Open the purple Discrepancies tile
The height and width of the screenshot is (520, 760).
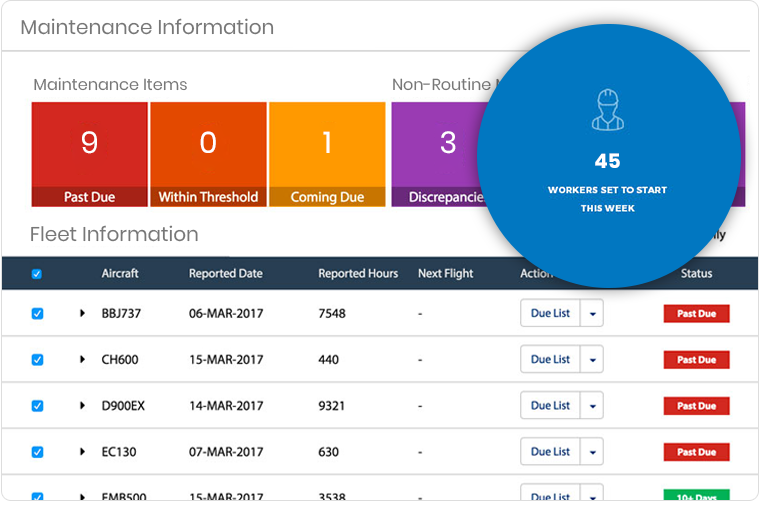point(439,154)
